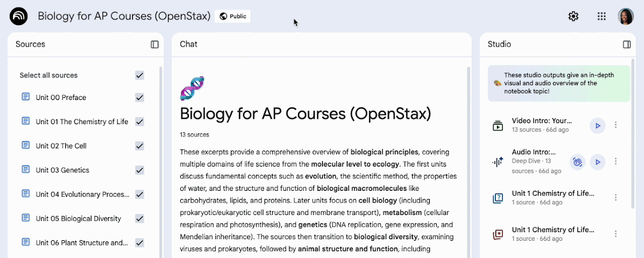Uncheck the Unit 00 Preface source
The width and height of the screenshot is (644, 258).
pos(140,97)
